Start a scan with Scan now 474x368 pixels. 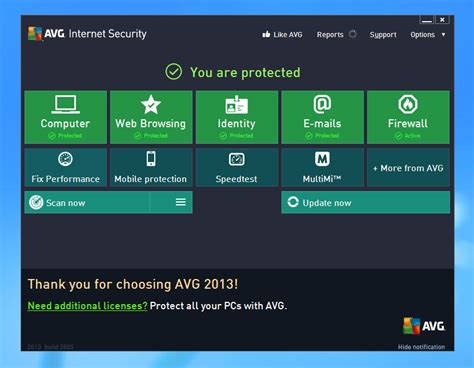(87, 202)
